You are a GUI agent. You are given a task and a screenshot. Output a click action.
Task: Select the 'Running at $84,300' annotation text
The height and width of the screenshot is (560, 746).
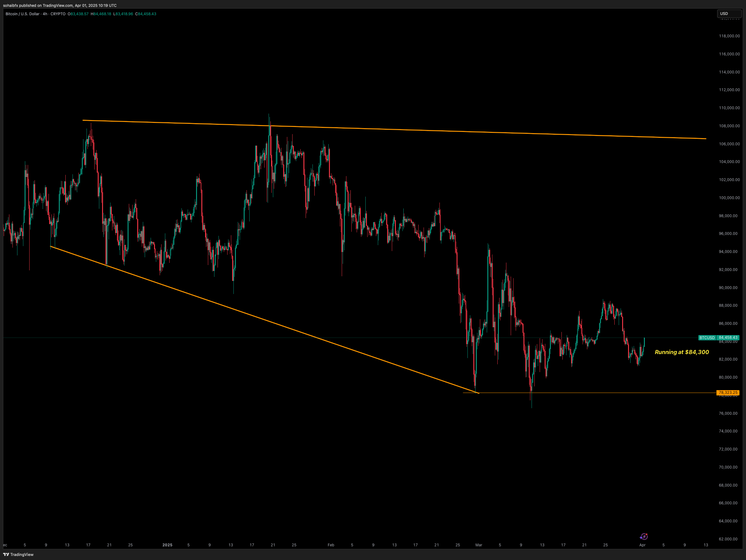682,352
